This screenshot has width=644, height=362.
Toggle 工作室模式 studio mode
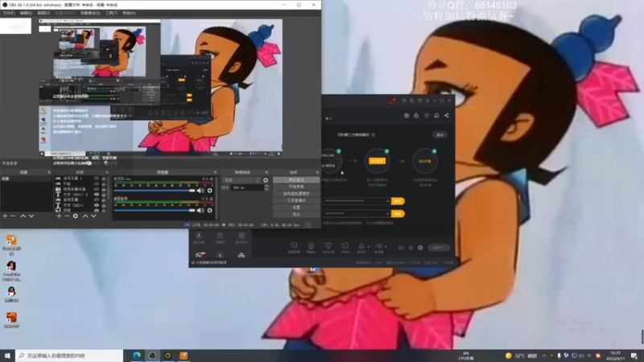tap(296, 200)
